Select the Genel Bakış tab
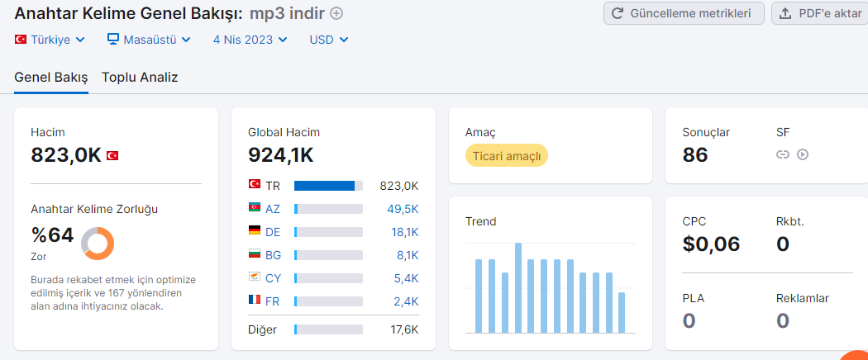Screen dimensions: 868x360 tap(51, 78)
